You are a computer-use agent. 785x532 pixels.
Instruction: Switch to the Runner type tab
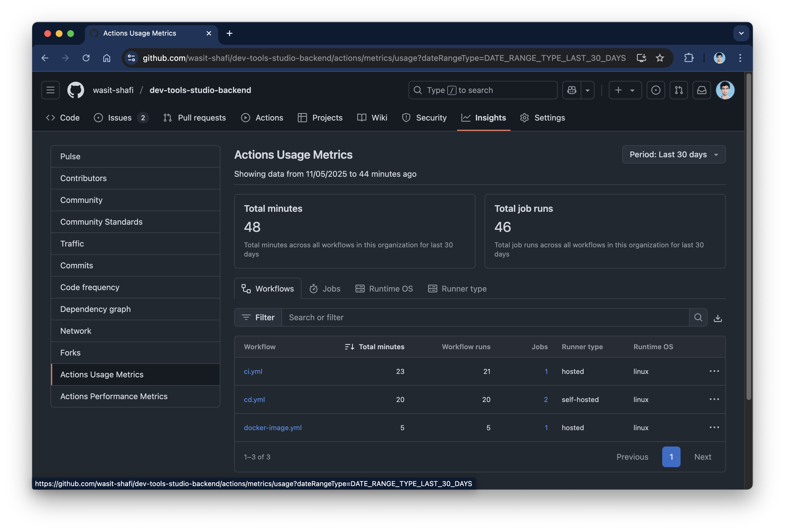[x=457, y=289]
